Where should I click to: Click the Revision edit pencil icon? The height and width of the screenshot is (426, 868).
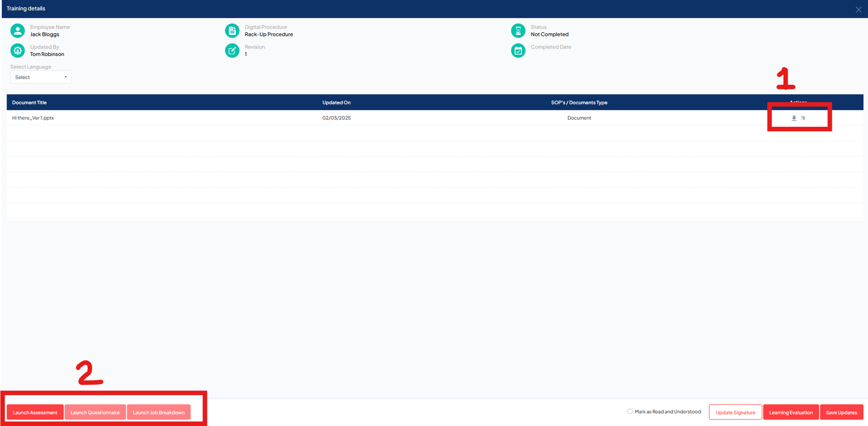click(x=232, y=50)
